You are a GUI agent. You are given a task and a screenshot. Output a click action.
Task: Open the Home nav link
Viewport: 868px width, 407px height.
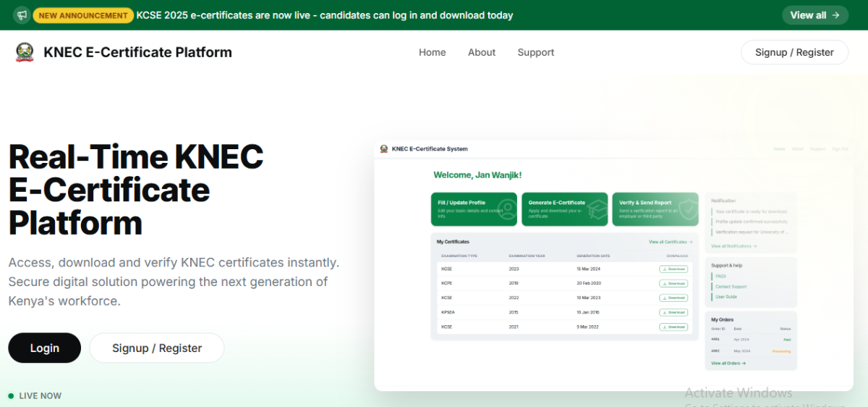[433, 52]
